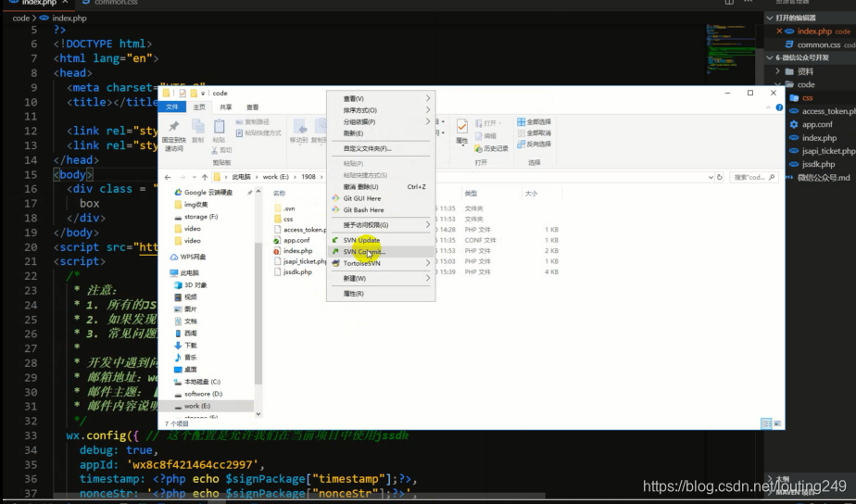Click Select all (全部选择) in ribbon
The height and width of the screenshot is (504, 856).
[534, 121]
